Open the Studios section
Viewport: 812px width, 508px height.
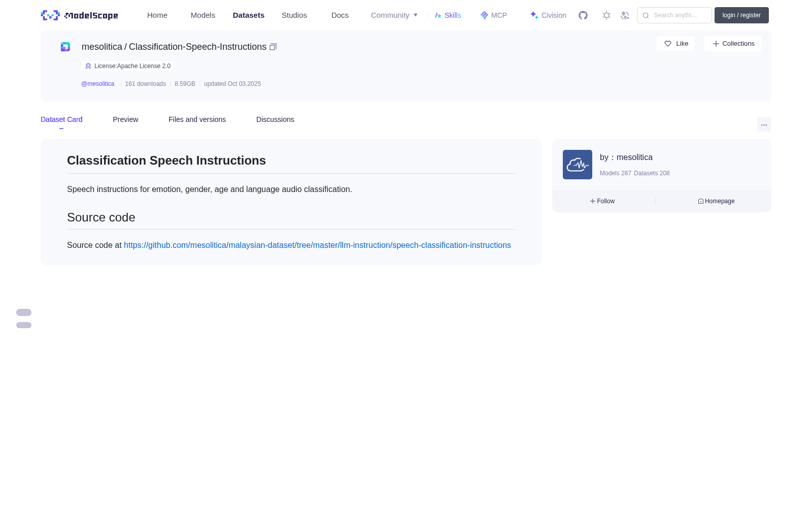[294, 15]
